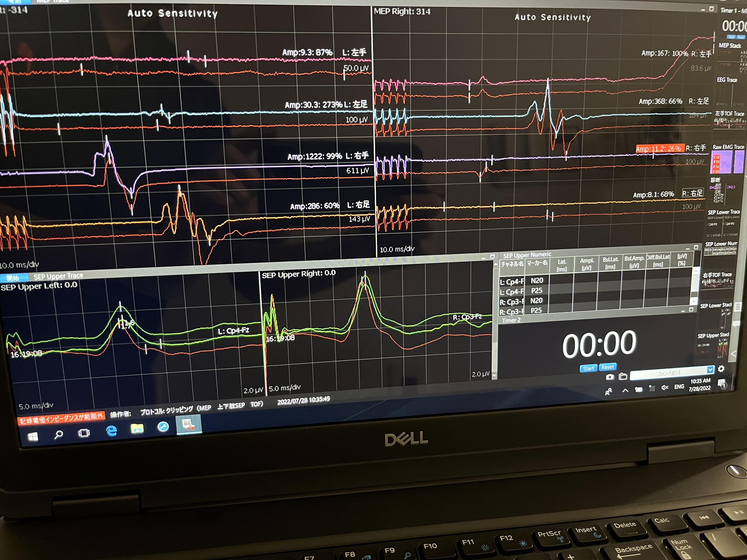Maximize the SEP Upper Numeric panel
Screen dimensions: 747x560
coord(696,247)
